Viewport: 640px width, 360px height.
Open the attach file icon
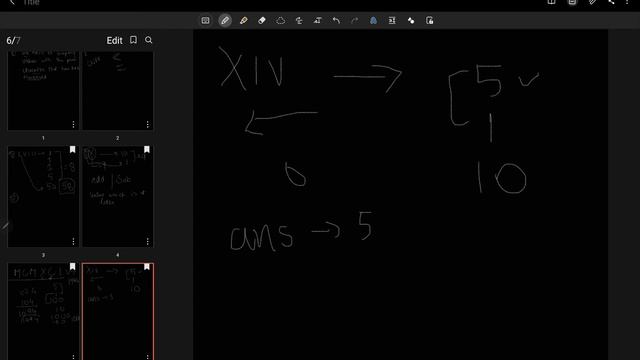tap(592, 2)
